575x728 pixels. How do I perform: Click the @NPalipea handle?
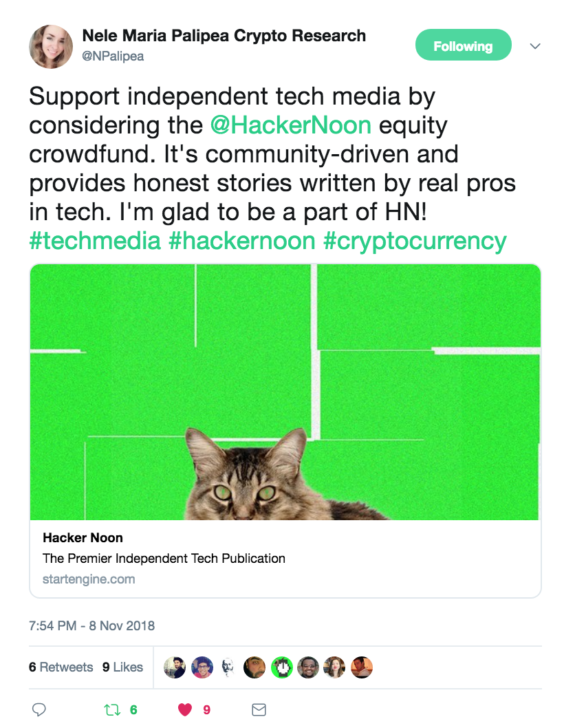click(113, 56)
